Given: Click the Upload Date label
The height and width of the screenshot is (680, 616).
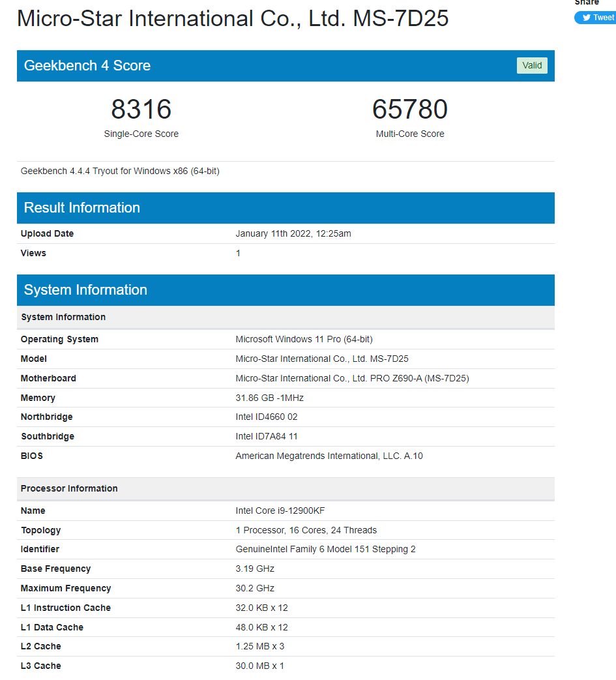Looking at the screenshot, I should coord(47,234).
